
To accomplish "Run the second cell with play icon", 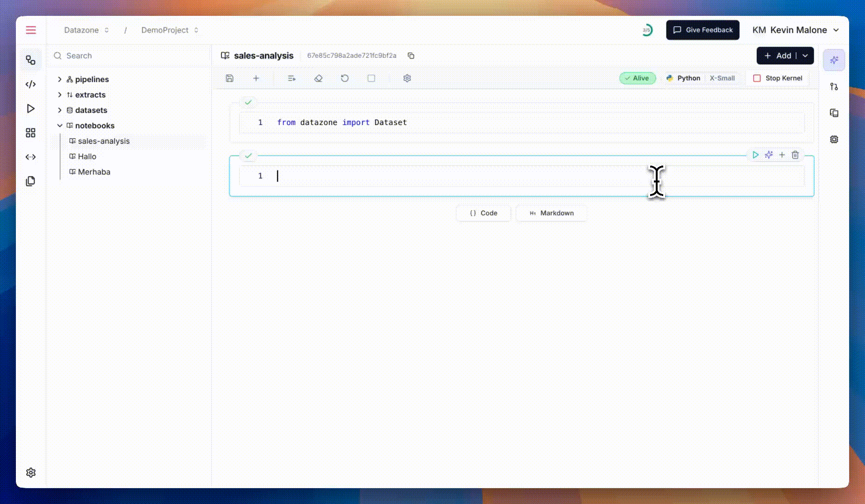I will pos(756,155).
